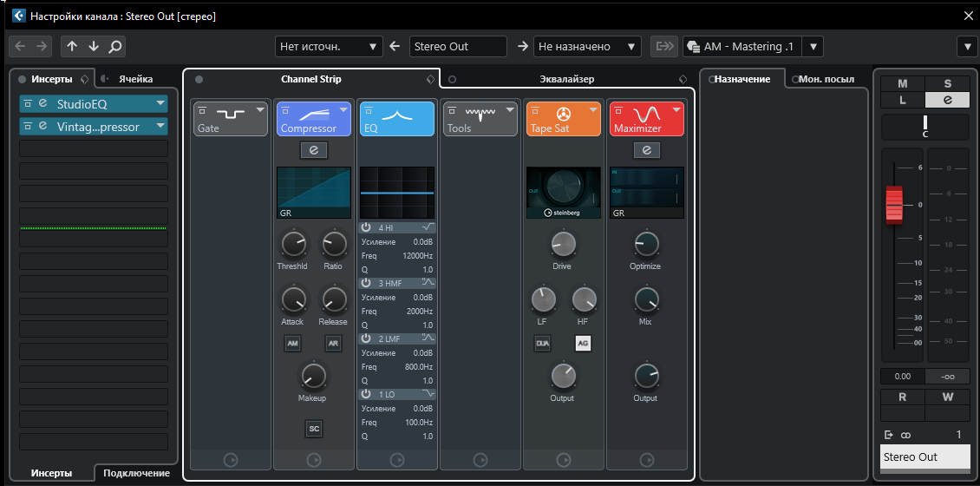Click the Compressor AM auto makeup button
Image resolution: width=980 pixels, height=486 pixels.
292,344
